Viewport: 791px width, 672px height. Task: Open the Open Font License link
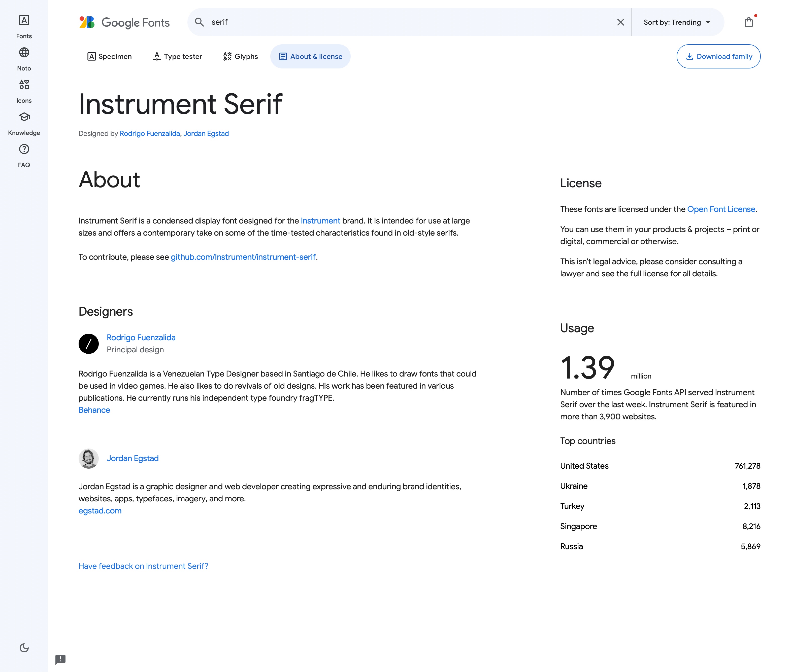tap(720, 209)
